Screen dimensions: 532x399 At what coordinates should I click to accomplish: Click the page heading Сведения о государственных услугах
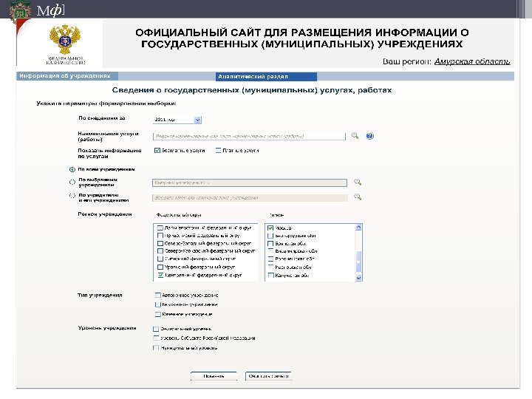[x=252, y=90]
